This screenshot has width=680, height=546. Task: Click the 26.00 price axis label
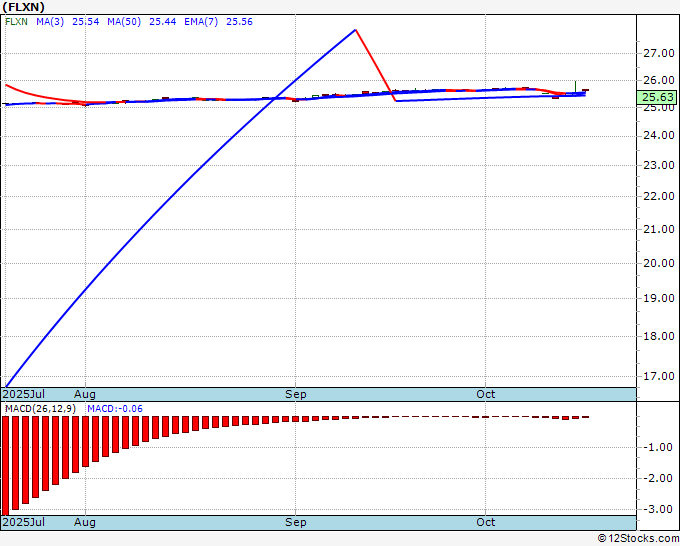pos(658,80)
